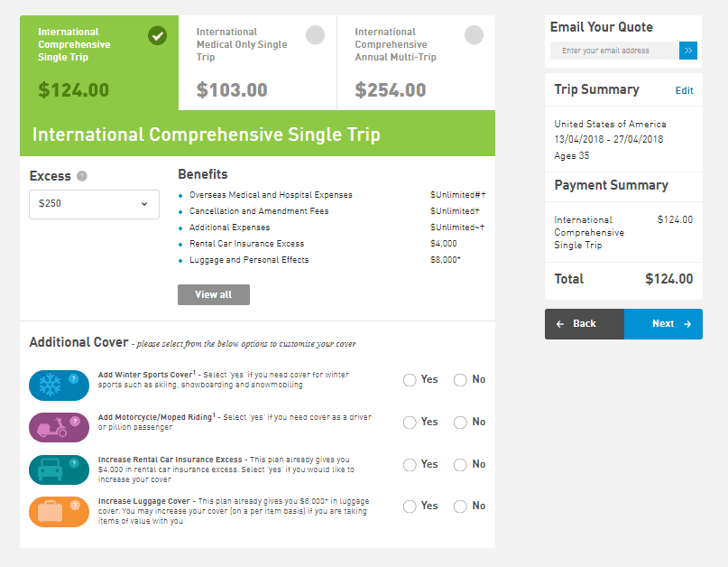Edit the Trip Summary details
728x567 pixels.
coord(684,90)
